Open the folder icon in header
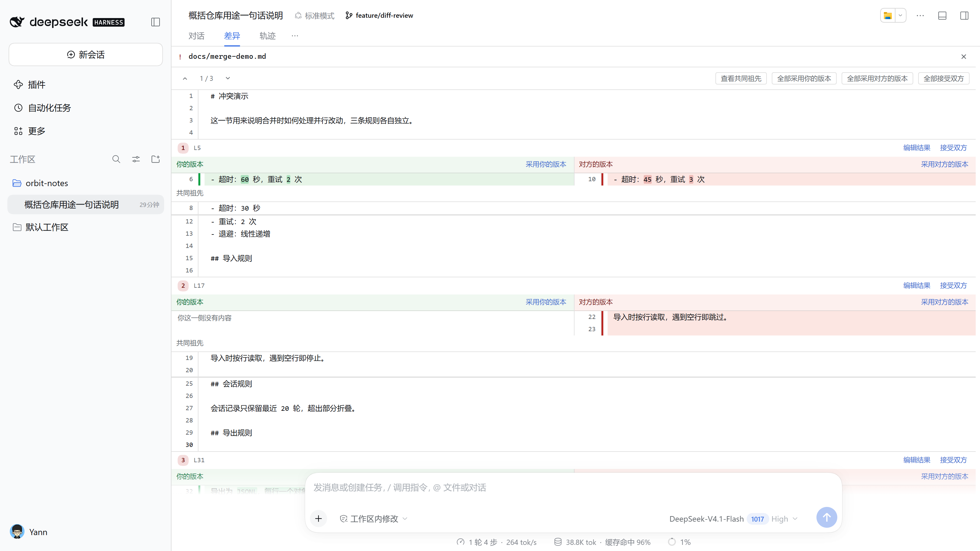980x551 pixels. point(888,16)
